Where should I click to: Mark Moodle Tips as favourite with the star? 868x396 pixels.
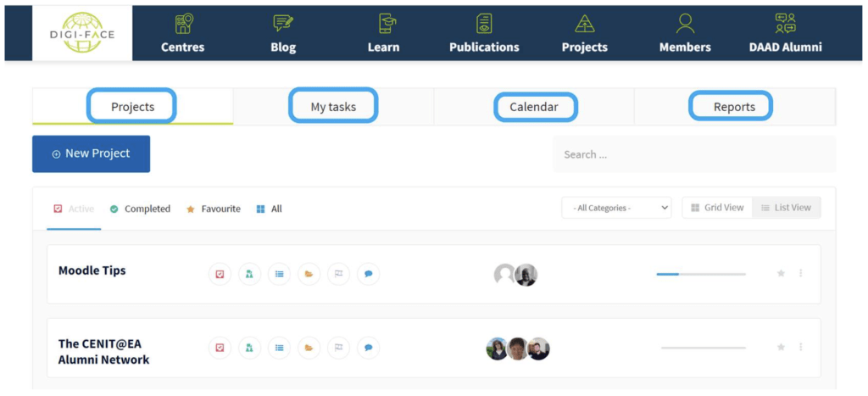point(781,274)
